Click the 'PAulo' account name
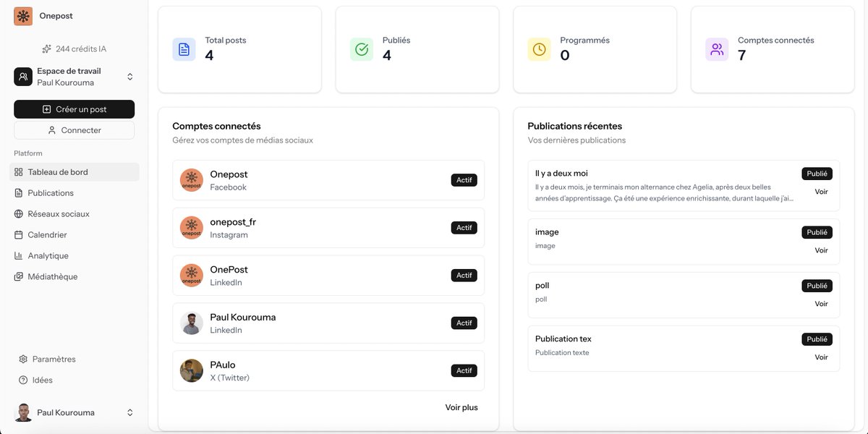The height and width of the screenshot is (434, 868). pyautogui.click(x=223, y=365)
